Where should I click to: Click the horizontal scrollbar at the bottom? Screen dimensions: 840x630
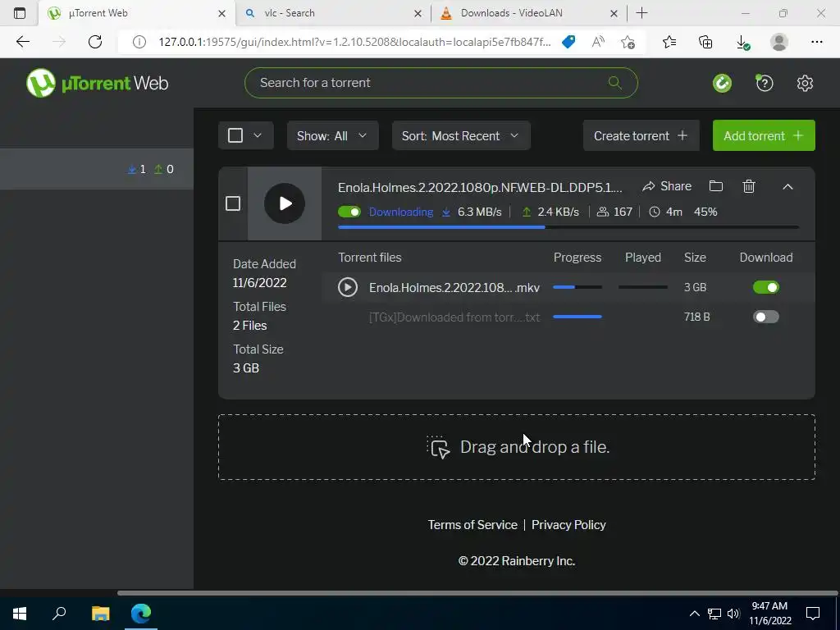477,592
